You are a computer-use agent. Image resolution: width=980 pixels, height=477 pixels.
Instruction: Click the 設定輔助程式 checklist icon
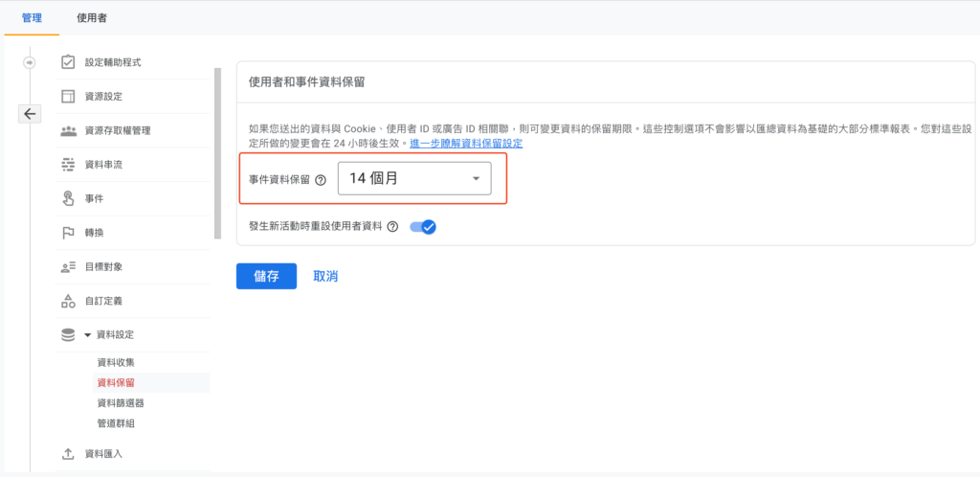click(x=68, y=62)
